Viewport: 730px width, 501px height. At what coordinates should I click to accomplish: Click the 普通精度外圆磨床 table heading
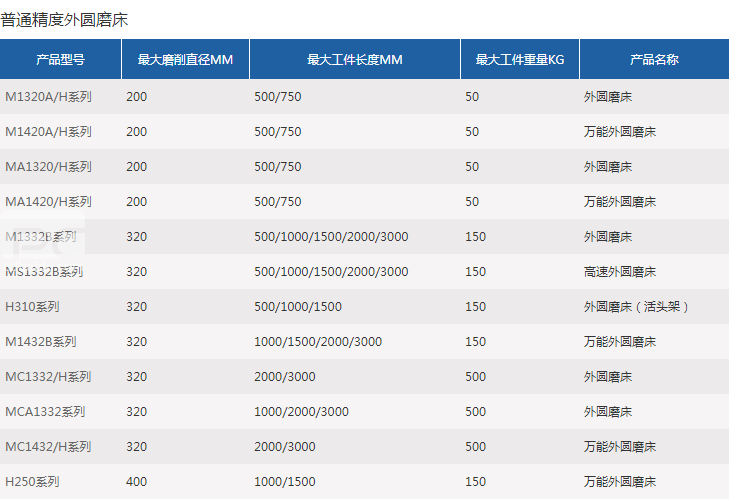coord(65,19)
